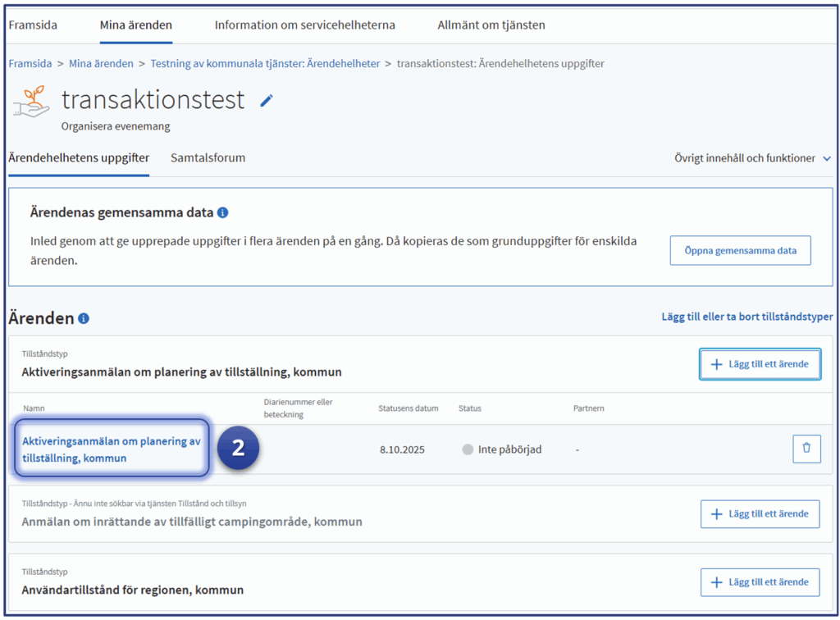The width and height of the screenshot is (840, 620).
Task: Click the grey Inte påbörjad status indicator
Action: coord(468,449)
